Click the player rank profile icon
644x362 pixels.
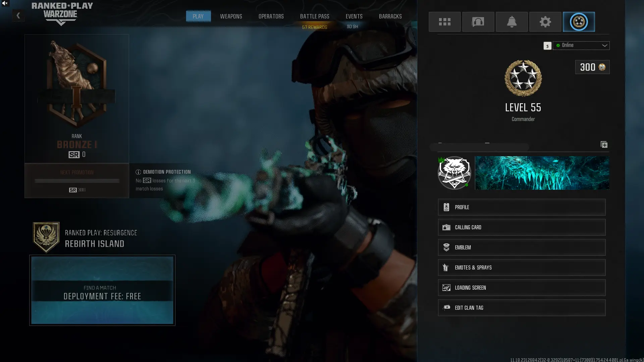[579, 22]
